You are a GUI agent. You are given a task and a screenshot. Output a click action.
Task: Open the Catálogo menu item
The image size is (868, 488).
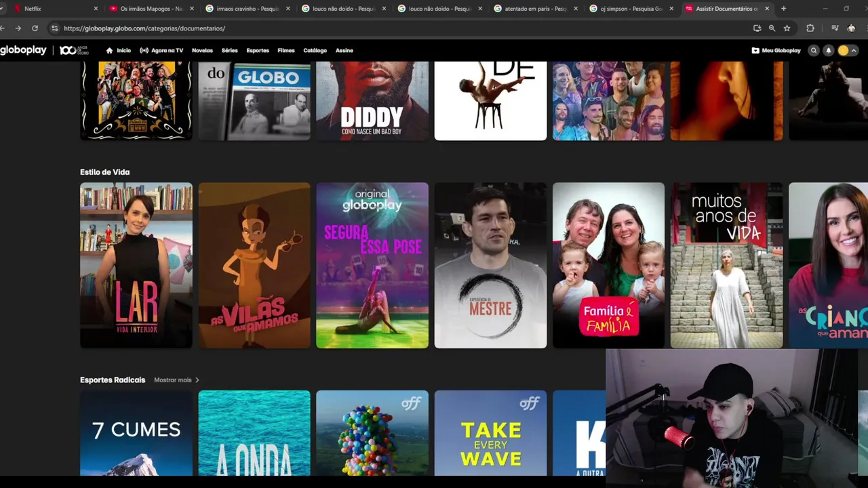[315, 50]
